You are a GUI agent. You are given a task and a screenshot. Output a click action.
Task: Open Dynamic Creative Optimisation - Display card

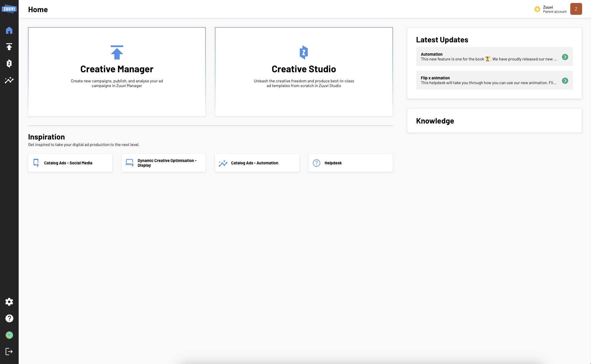coord(164,163)
